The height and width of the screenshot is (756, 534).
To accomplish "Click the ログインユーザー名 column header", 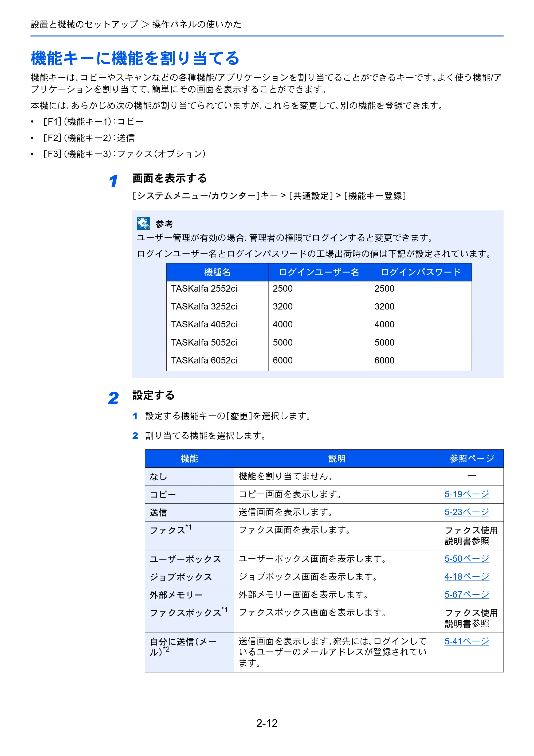I will point(319,272).
